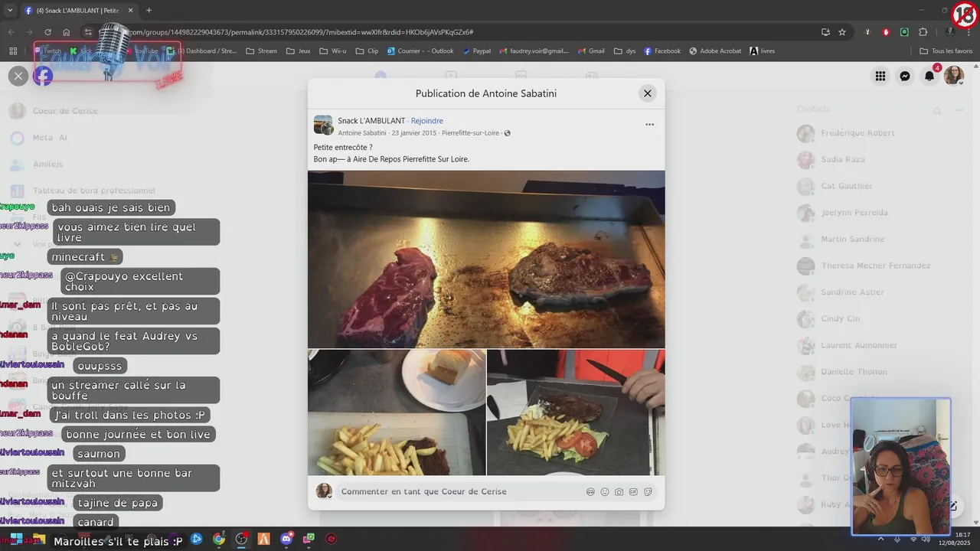Screen dimensions: 980x551
Task: Open the Adobe Acrobat bookmark
Action: click(x=715, y=51)
